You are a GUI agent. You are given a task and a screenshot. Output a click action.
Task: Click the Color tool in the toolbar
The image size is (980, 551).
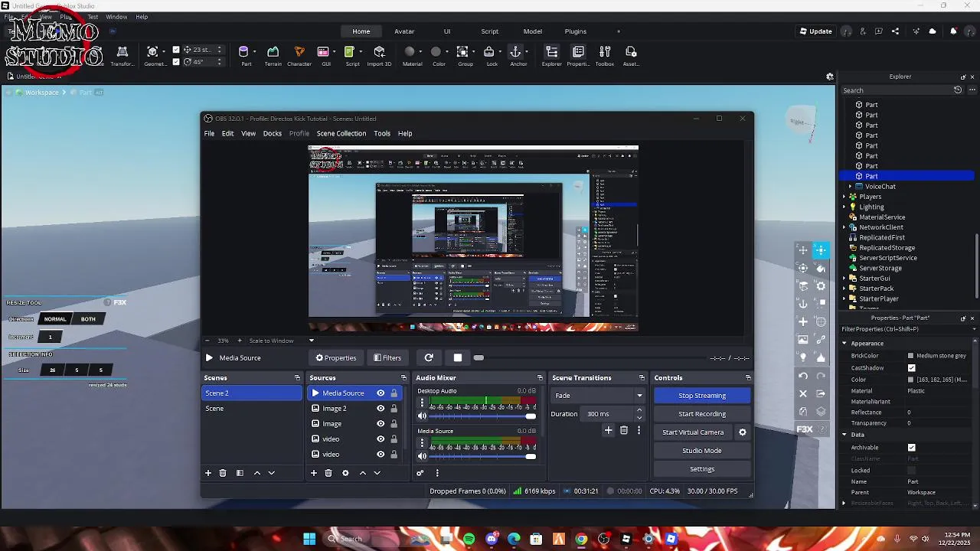click(x=438, y=55)
